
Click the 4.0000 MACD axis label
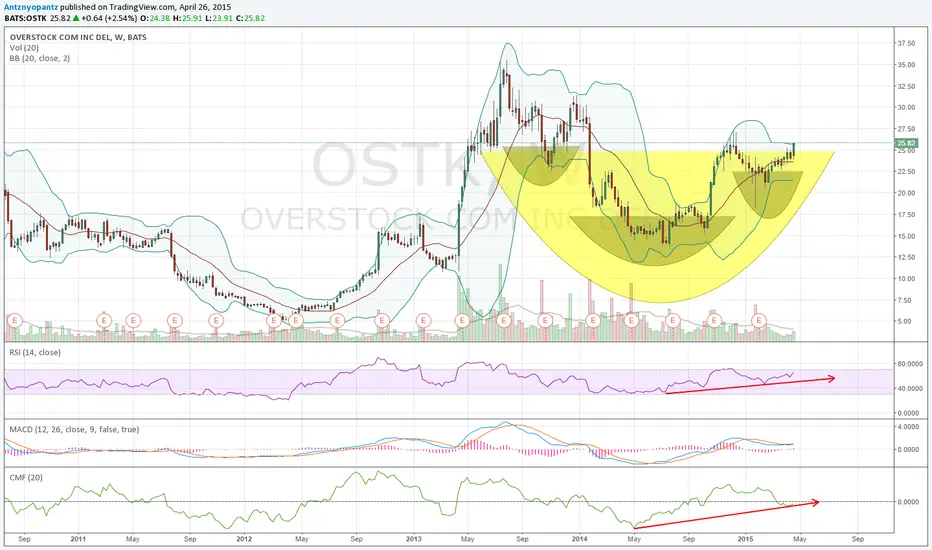point(908,427)
